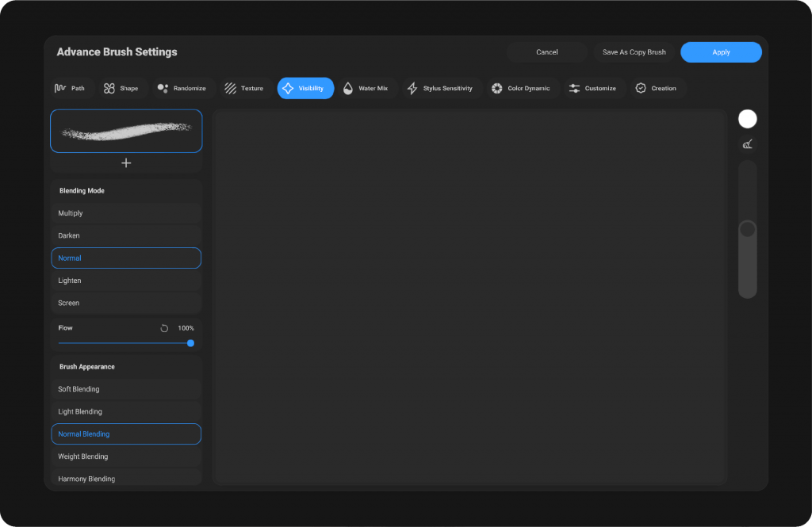Open the Path settings tab

[70, 88]
